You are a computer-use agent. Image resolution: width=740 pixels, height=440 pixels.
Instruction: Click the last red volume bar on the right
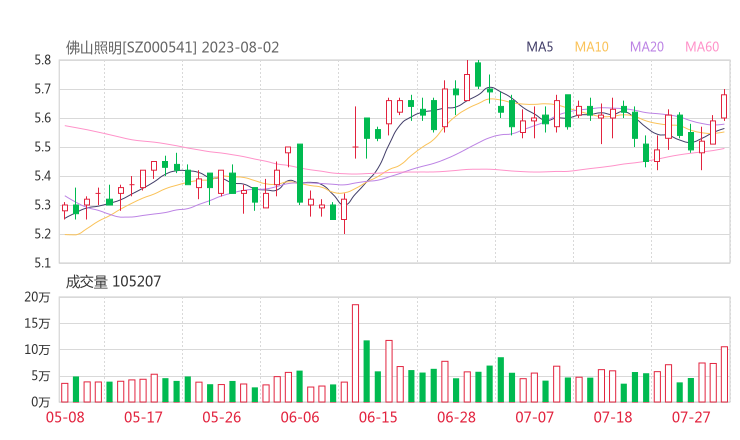[724, 374]
